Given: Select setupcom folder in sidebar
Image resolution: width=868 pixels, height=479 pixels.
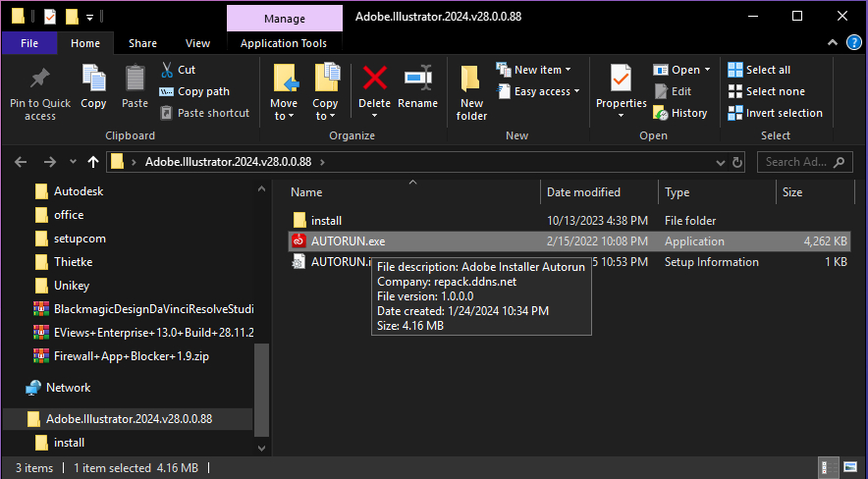Looking at the screenshot, I should point(80,239).
